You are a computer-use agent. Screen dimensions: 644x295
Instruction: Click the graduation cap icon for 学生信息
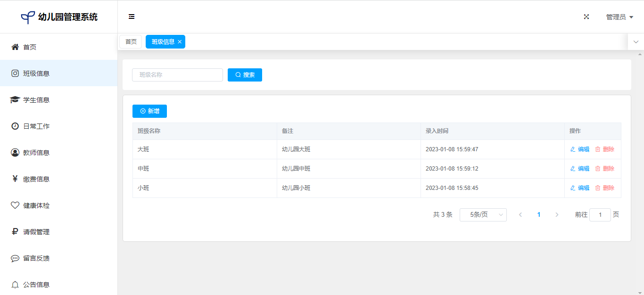tap(15, 100)
